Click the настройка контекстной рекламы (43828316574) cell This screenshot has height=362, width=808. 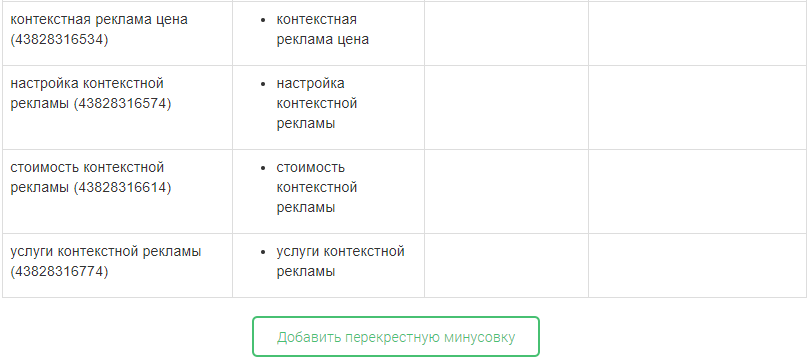pos(117,107)
